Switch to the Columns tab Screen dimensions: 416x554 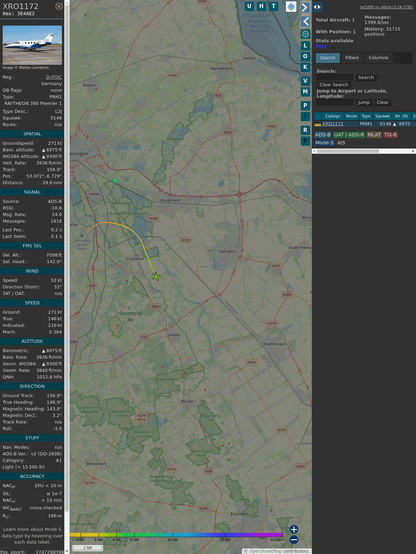coord(378,58)
